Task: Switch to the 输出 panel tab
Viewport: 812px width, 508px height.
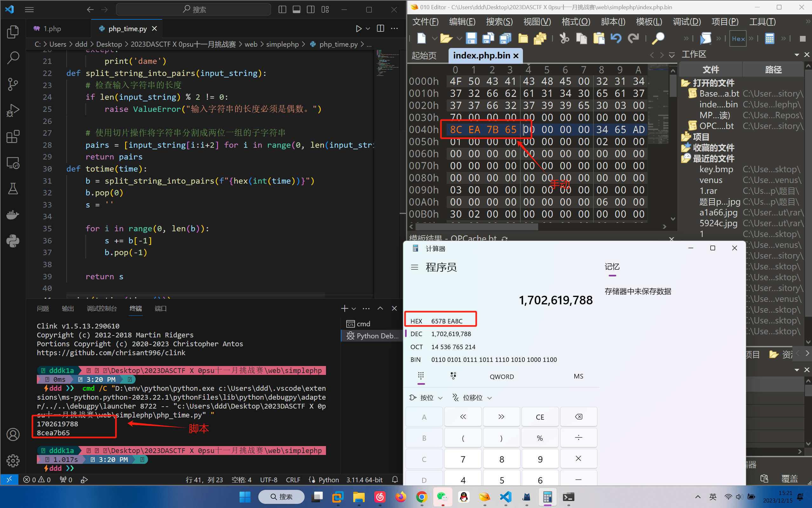Action: coord(68,308)
